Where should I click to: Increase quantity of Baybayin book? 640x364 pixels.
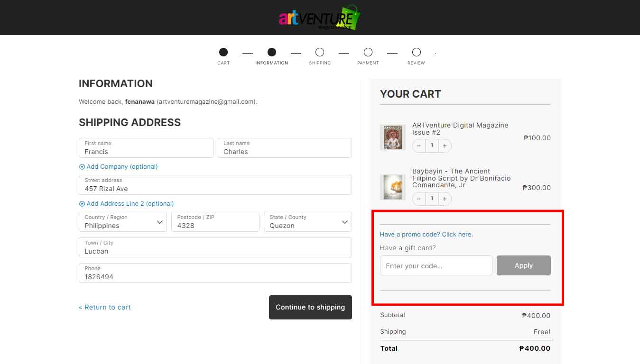coord(445,199)
